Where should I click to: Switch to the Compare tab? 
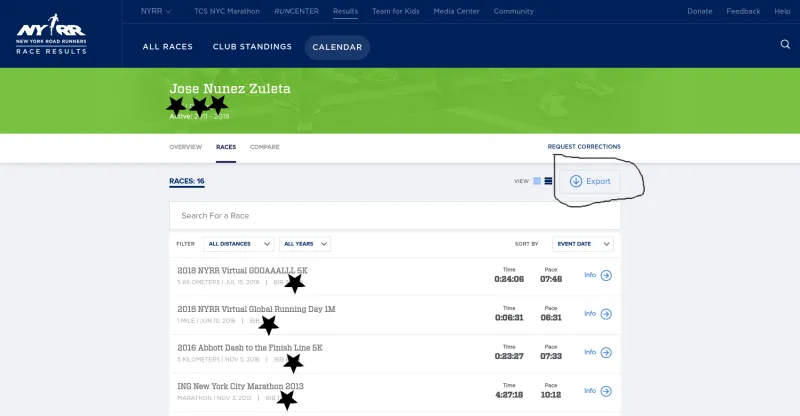(265, 147)
